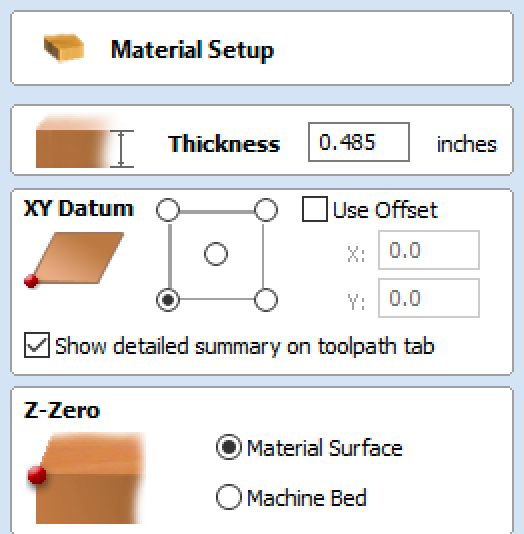
Task: Set Z-Zero to Machine Bed
Action: coord(229,497)
